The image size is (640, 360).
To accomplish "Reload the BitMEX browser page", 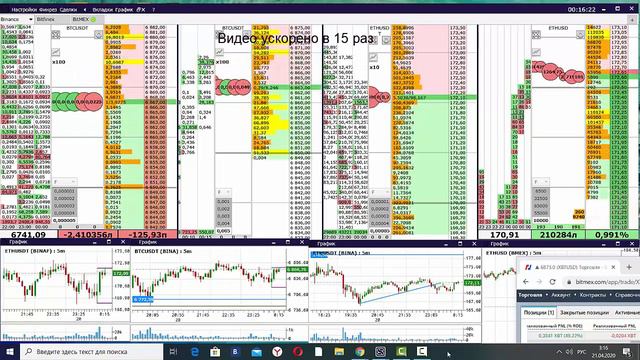I will [x=552, y=282].
